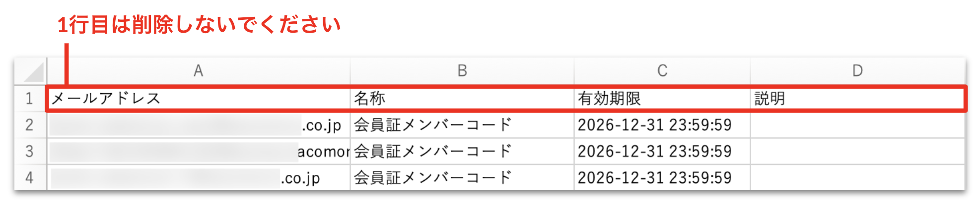
Task: Click the 説明 header cell
Action: pyautogui.click(x=857, y=99)
